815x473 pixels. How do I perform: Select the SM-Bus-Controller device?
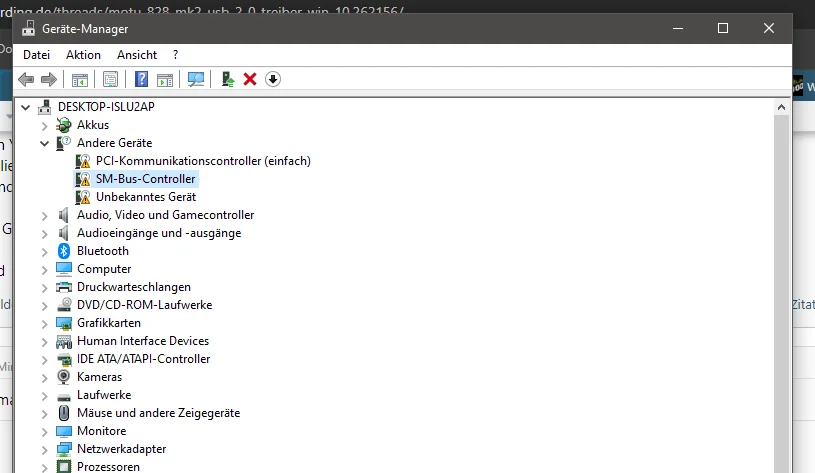pyautogui.click(x=146, y=179)
